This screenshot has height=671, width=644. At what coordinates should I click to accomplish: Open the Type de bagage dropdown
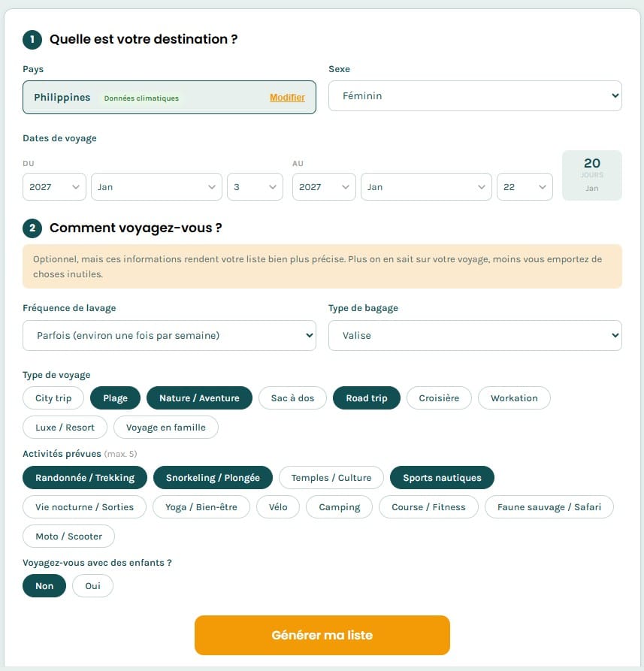(x=475, y=335)
